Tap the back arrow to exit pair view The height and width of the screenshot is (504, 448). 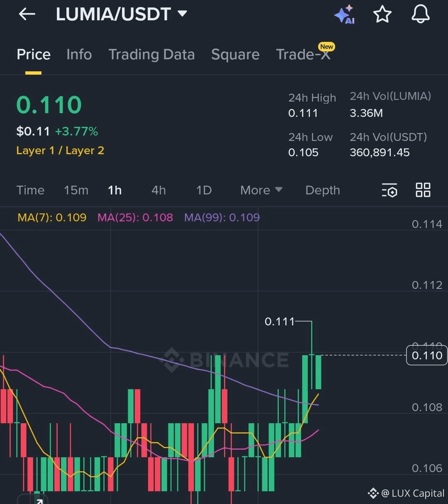point(27,14)
